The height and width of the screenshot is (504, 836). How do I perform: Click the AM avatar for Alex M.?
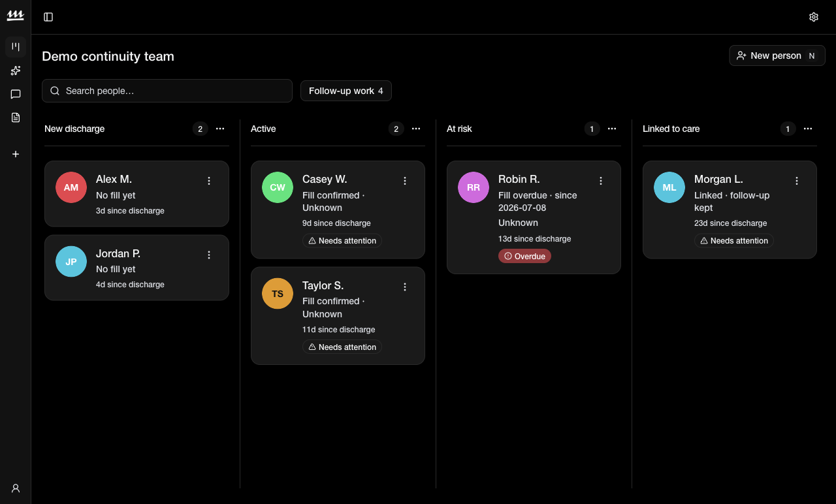(71, 187)
